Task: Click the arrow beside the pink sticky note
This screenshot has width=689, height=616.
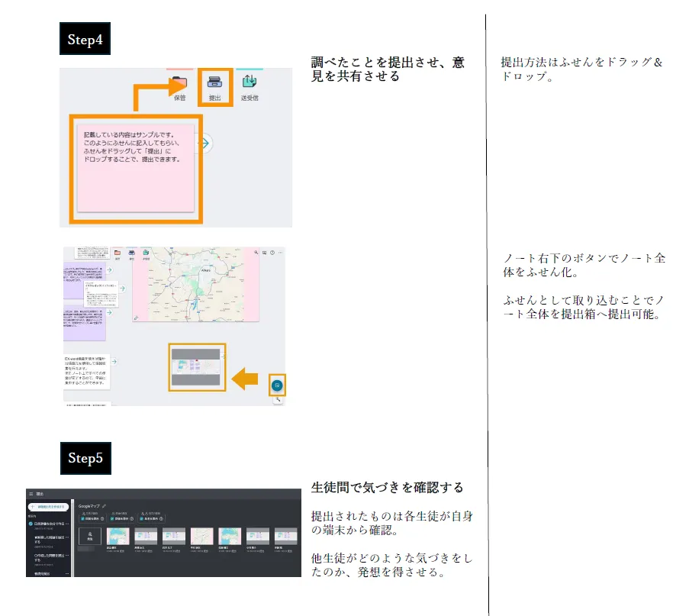Action: point(204,143)
